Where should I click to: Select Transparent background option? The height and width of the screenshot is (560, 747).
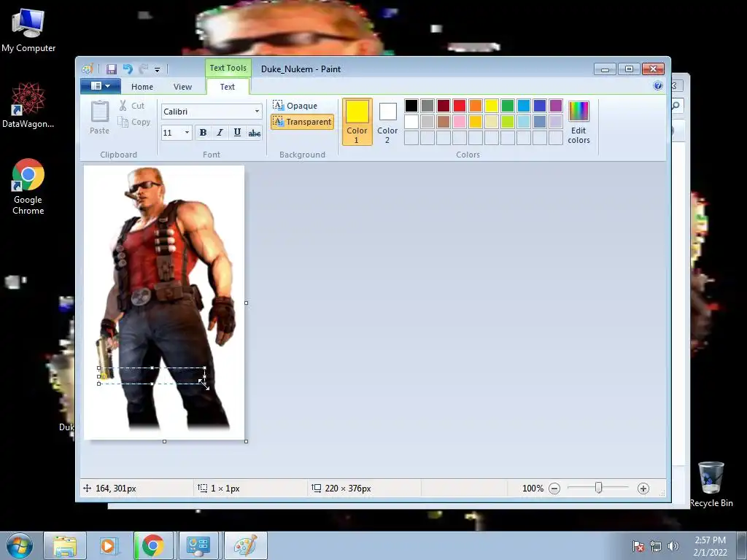click(x=302, y=122)
